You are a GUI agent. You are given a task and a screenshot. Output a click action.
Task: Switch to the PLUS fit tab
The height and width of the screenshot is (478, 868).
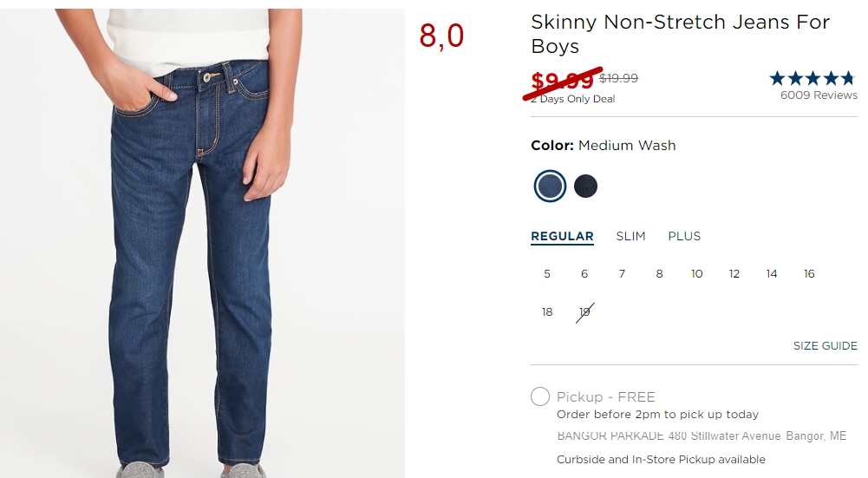coord(684,237)
